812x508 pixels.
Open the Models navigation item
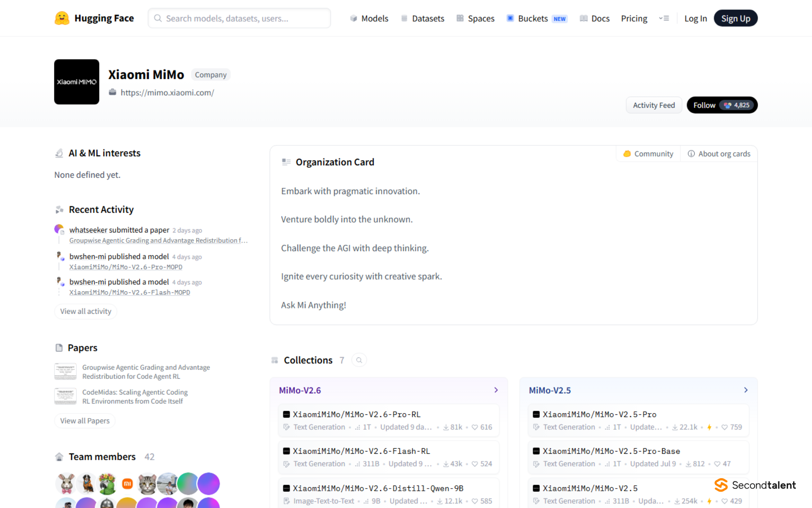point(369,19)
